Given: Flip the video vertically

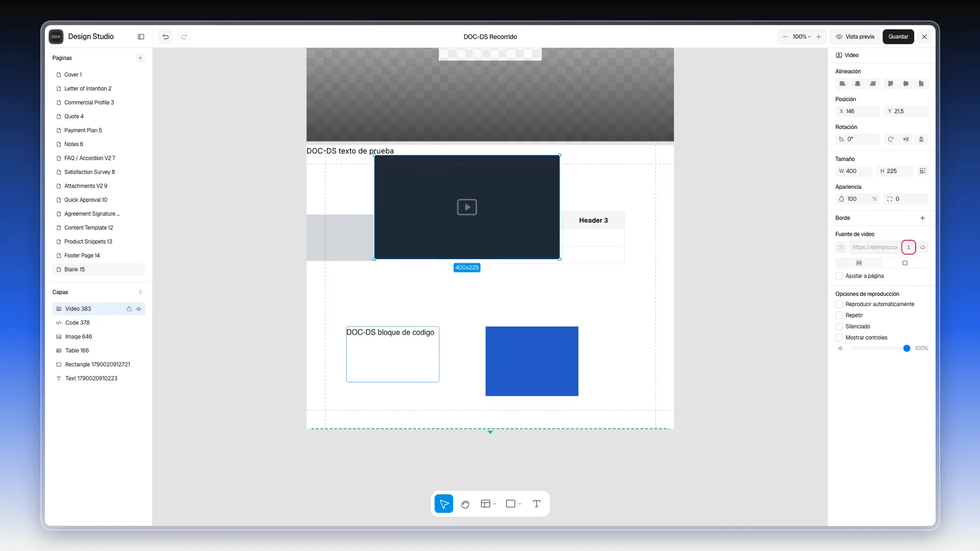Looking at the screenshot, I should [921, 139].
